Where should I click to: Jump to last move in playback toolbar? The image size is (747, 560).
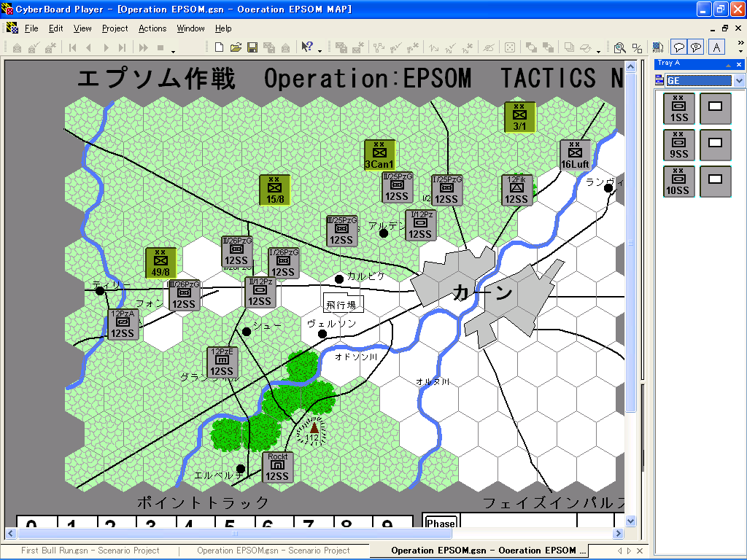click(123, 47)
